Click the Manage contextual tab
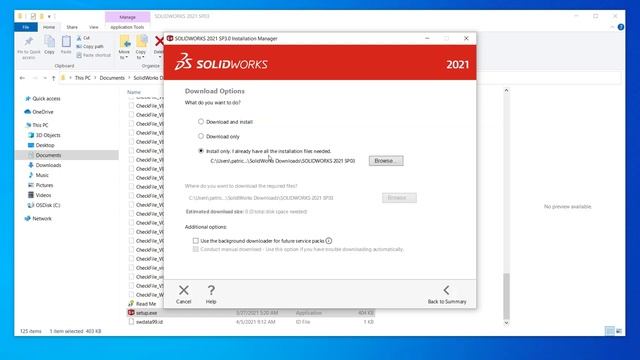Viewport: 640px width, 360px height. (x=127, y=17)
